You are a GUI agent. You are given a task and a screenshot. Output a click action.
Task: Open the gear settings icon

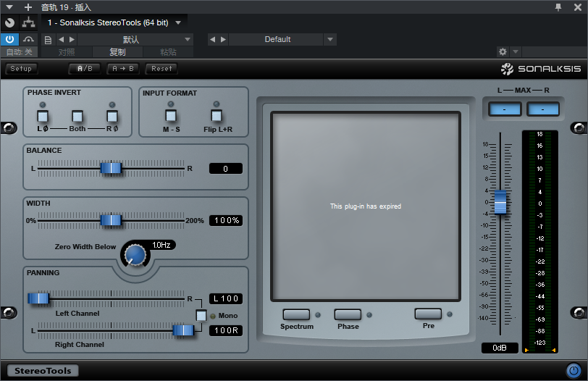(503, 51)
